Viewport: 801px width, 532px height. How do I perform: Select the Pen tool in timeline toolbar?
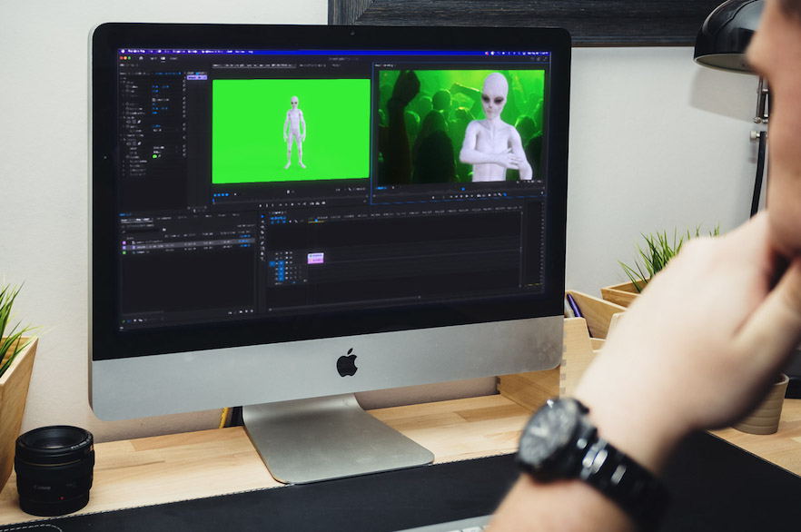point(262,243)
